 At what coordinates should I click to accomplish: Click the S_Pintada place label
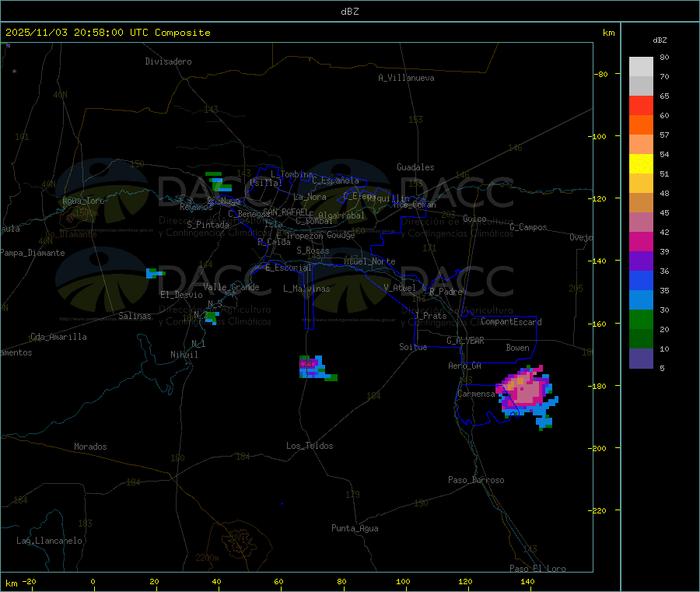(x=208, y=225)
